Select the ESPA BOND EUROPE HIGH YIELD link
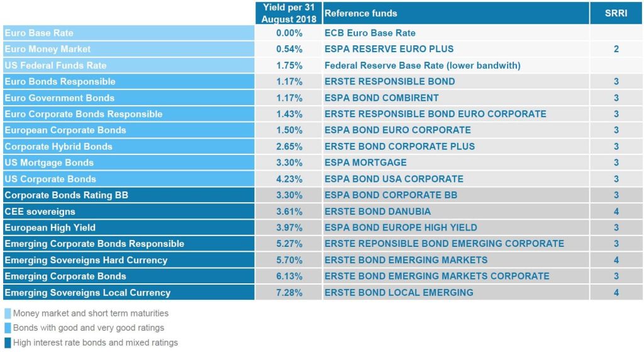This screenshot has width=644, height=352. pos(401,227)
